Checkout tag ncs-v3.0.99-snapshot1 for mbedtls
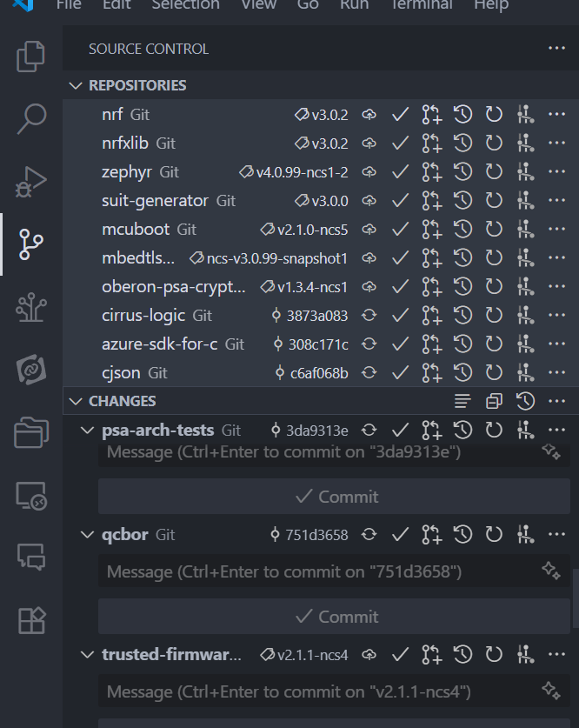This screenshot has height=728, width=579. pos(269,258)
